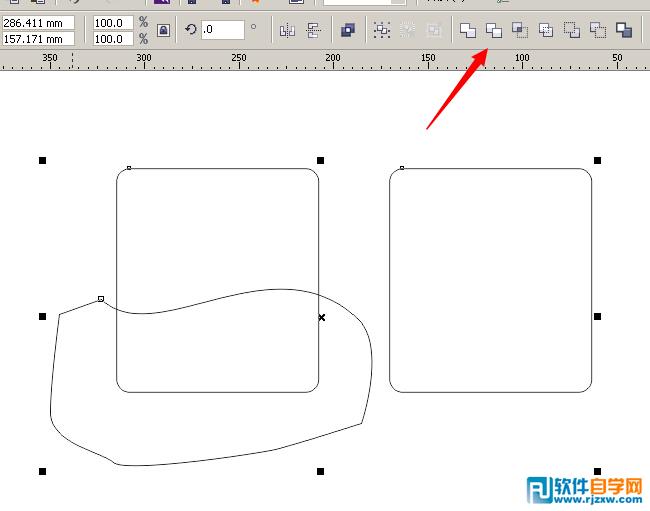Click the rotation angle icon

click(x=191, y=29)
